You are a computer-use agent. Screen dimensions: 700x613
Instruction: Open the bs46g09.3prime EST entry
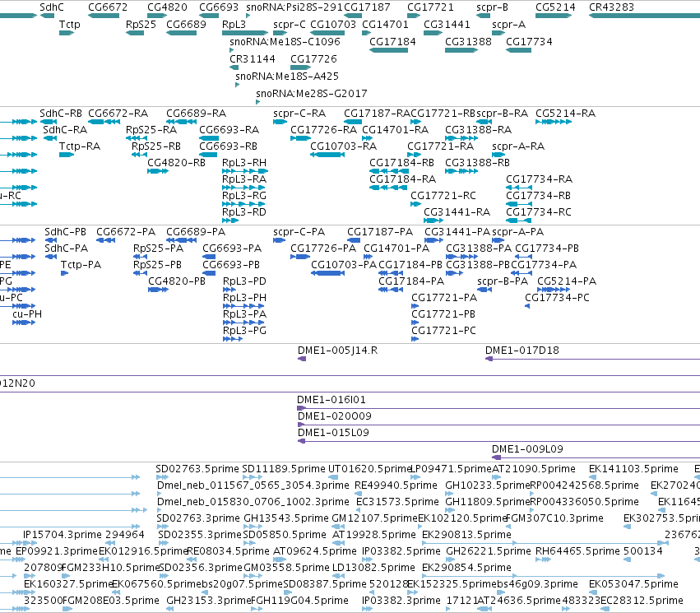click(x=499, y=592)
